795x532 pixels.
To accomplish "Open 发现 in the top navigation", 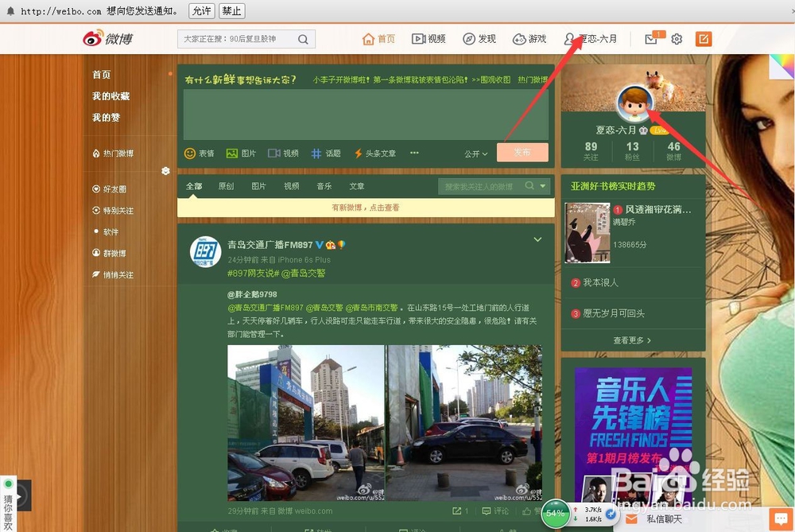I will (480, 38).
